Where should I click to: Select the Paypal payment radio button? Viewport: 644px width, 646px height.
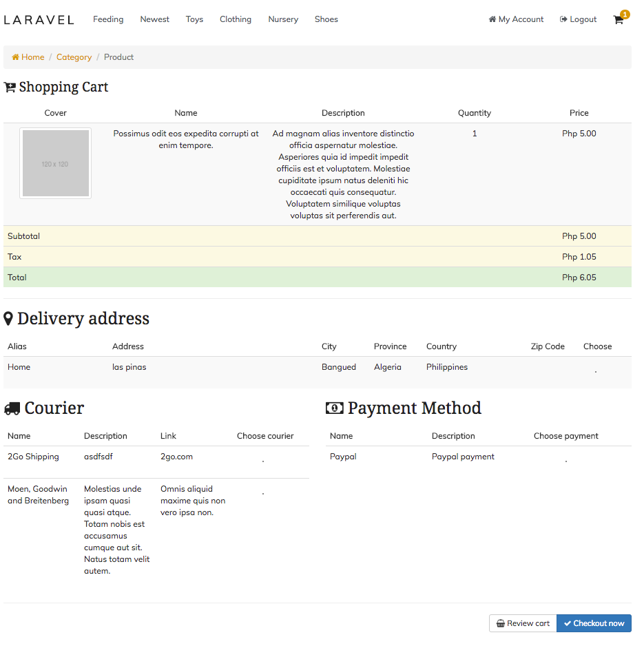[566, 461]
